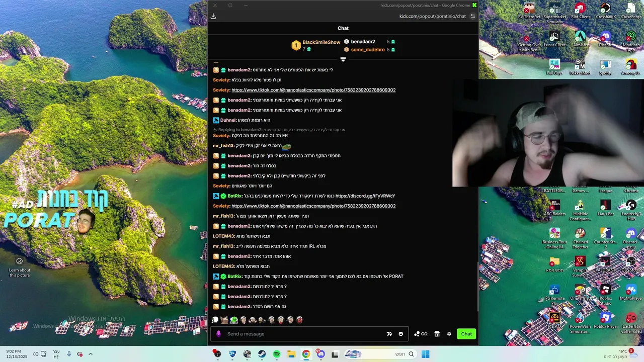The height and width of the screenshot is (362, 644).
Task: Open the Riot Client desktop shortcut
Action: pyautogui.click(x=580, y=12)
